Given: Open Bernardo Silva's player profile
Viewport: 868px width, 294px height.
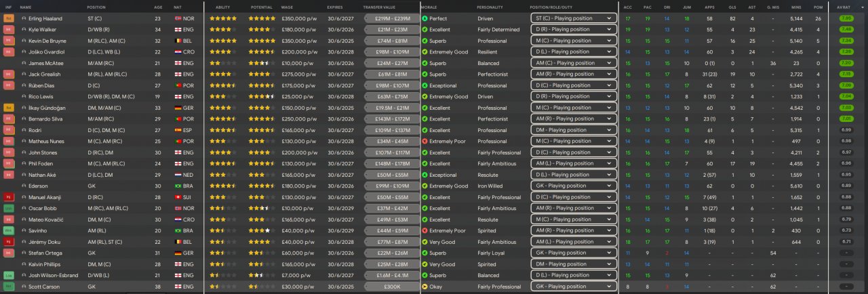Looking at the screenshot, I should point(46,119).
